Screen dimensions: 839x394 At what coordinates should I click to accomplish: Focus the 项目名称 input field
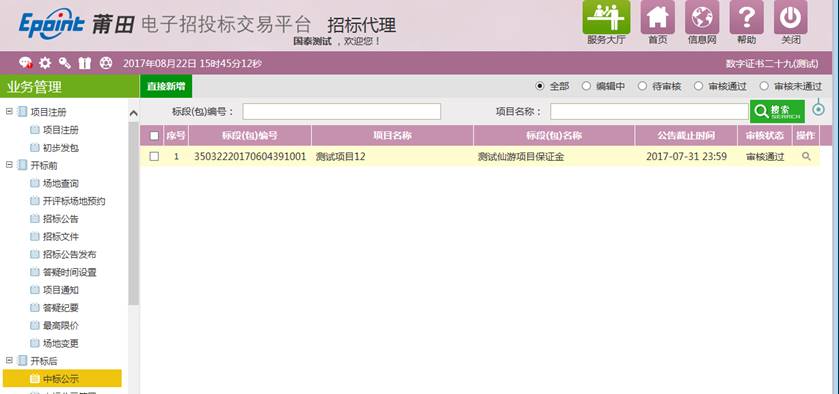coord(649,111)
